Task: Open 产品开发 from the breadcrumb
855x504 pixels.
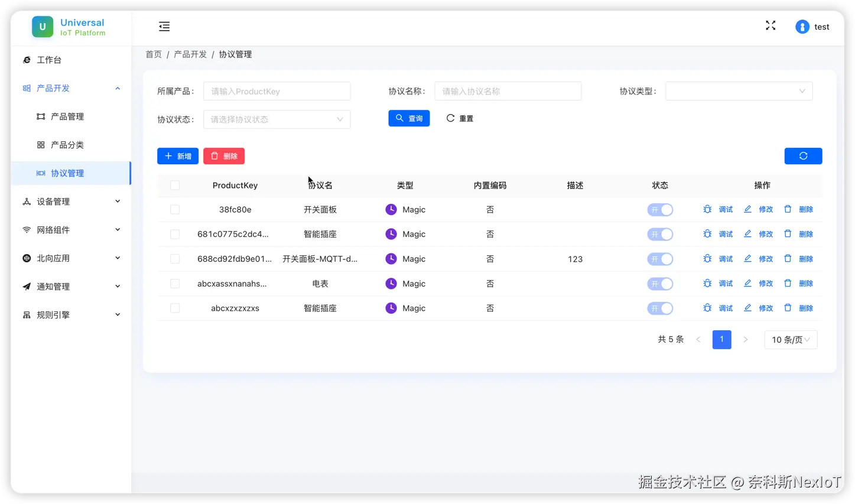Action: (190, 54)
